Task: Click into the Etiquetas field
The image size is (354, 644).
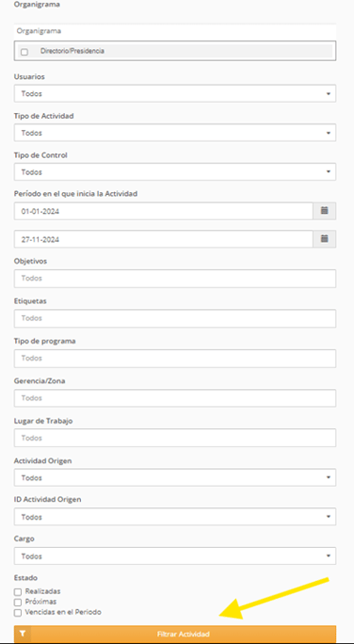Action: pos(175,318)
